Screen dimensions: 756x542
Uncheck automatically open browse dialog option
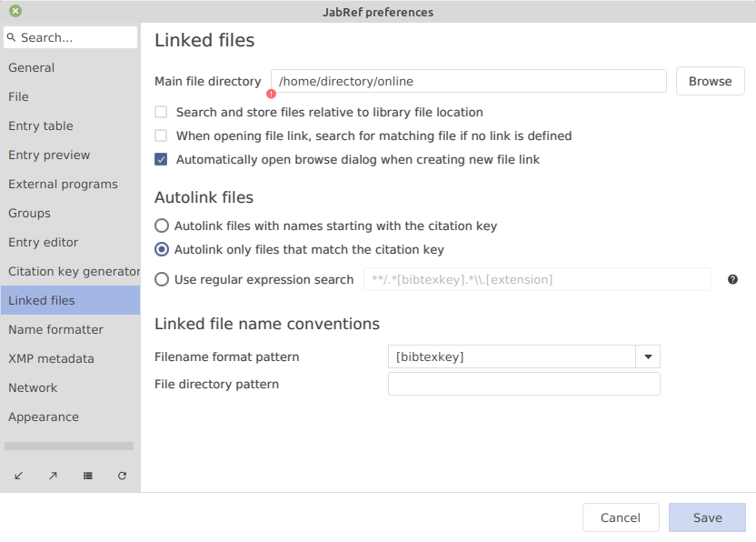(161, 159)
